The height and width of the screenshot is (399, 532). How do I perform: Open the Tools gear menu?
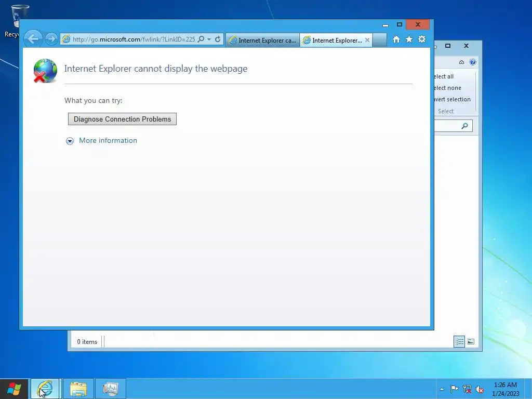pyautogui.click(x=422, y=39)
